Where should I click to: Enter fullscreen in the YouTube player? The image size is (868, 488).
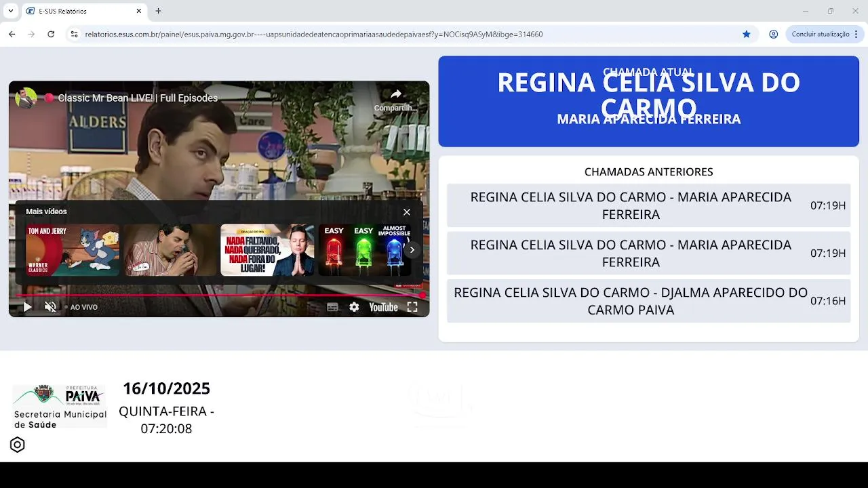coord(412,307)
